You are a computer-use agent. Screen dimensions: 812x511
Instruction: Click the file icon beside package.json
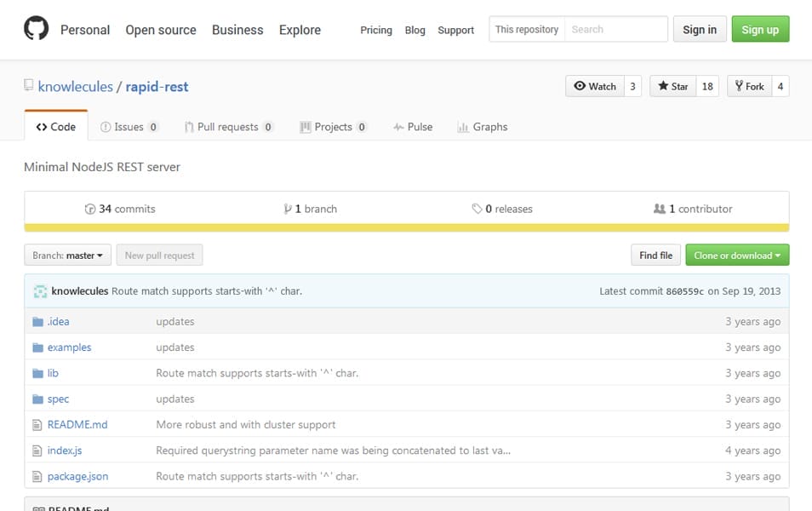point(37,477)
